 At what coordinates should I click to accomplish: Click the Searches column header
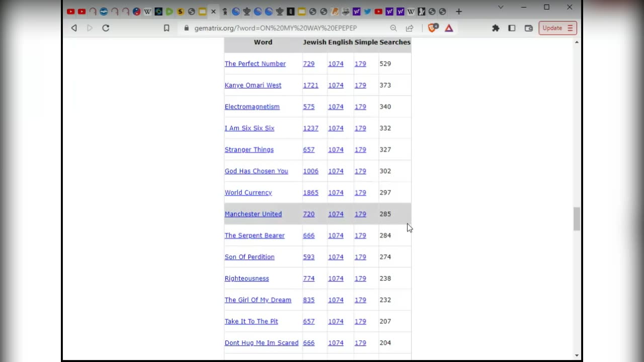pyautogui.click(x=395, y=42)
